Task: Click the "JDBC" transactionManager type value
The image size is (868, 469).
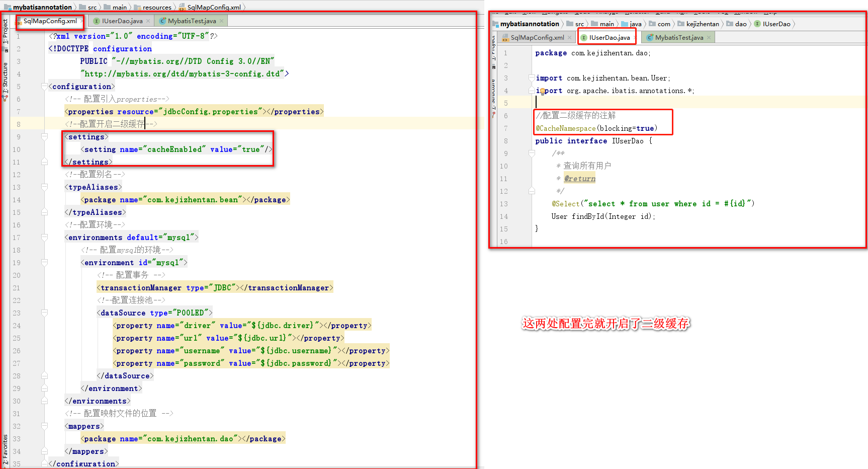Action: (x=223, y=288)
